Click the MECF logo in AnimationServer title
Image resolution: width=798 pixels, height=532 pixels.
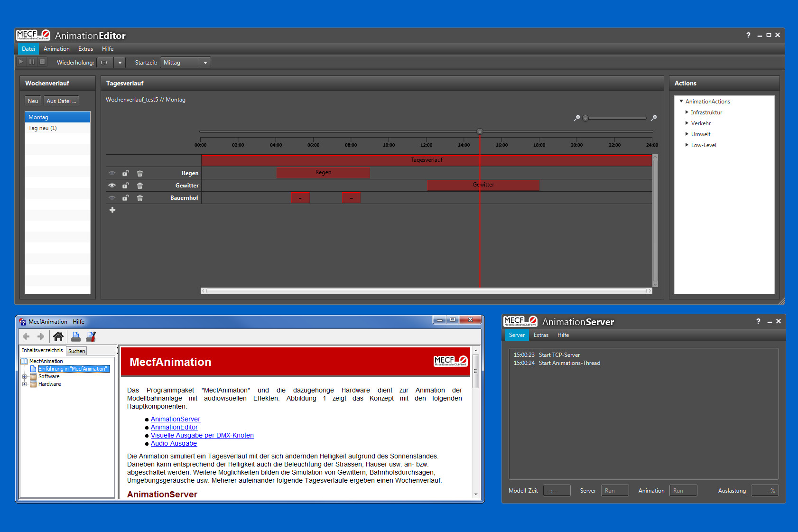[x=520, y=321]
